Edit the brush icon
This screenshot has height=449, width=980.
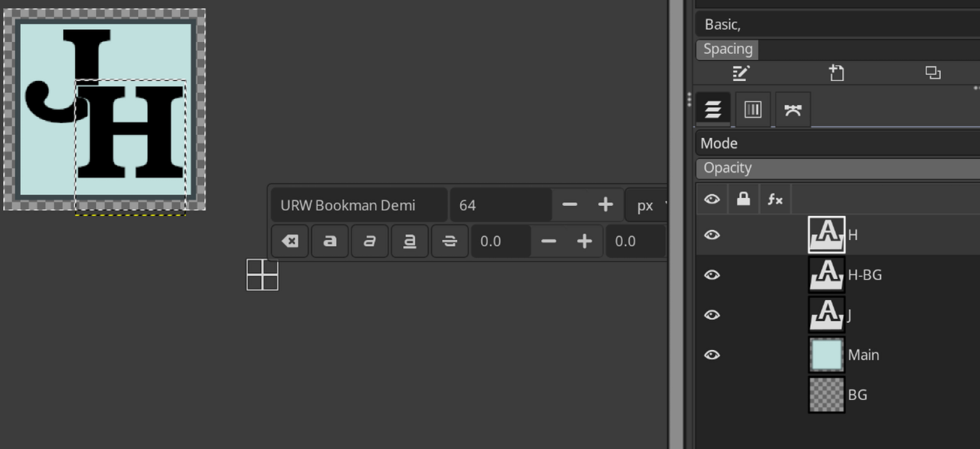(741, 73)
